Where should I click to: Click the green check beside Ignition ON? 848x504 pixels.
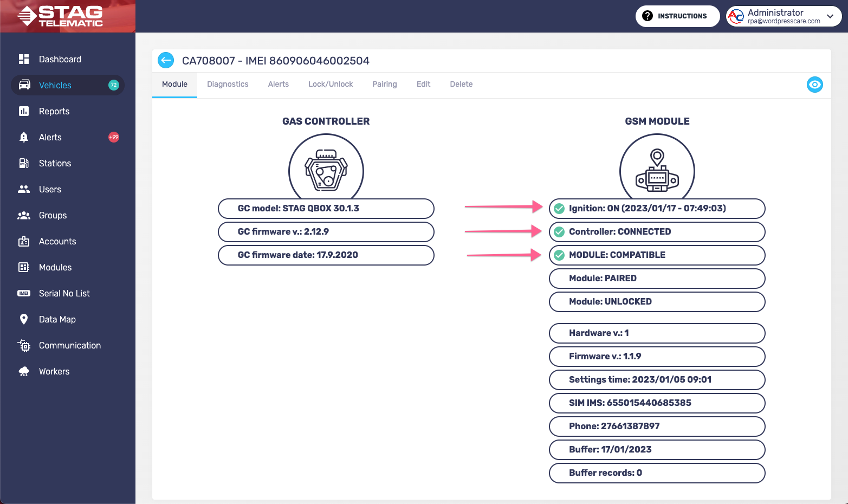click(x=559, y=209)
